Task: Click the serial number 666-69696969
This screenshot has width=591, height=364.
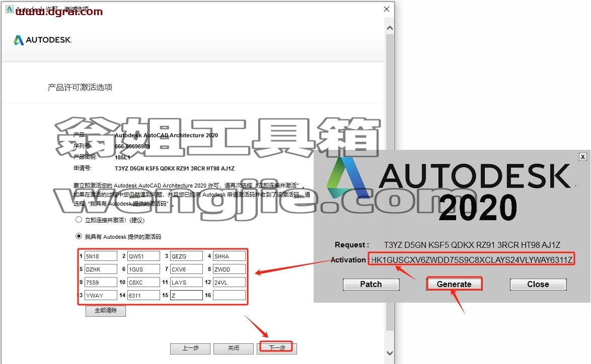Action: point(132,146)
